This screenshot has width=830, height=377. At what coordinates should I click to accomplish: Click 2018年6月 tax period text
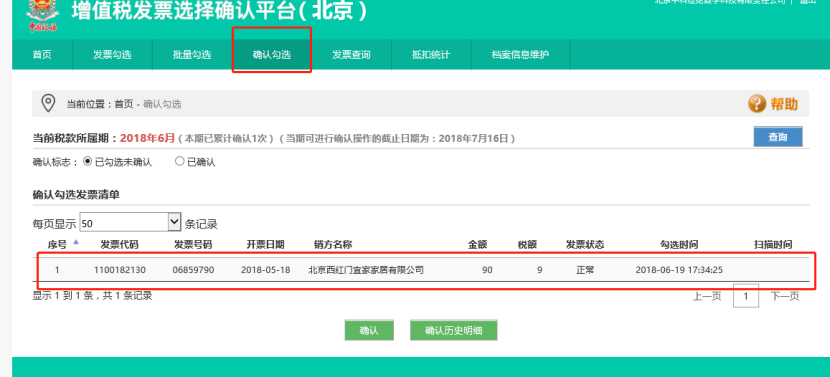coord(147,138)
